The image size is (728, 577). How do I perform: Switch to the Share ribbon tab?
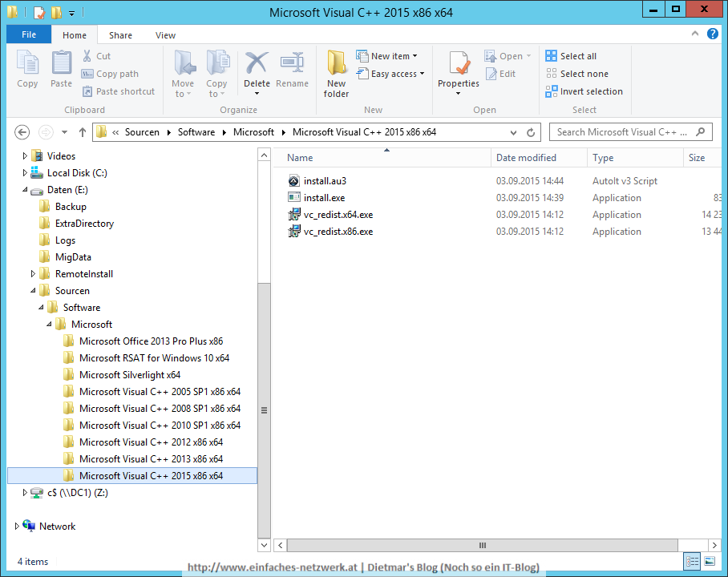(x=120, y=34)
